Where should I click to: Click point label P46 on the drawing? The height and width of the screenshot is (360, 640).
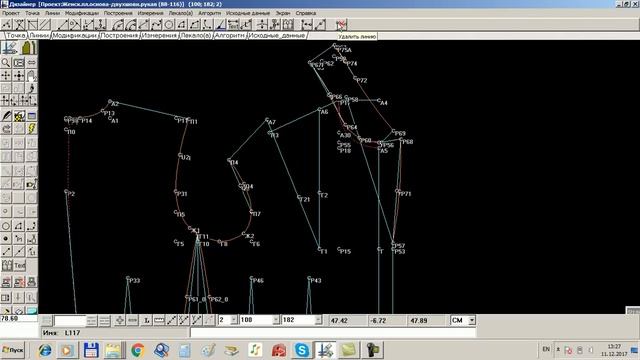(258, 280)
